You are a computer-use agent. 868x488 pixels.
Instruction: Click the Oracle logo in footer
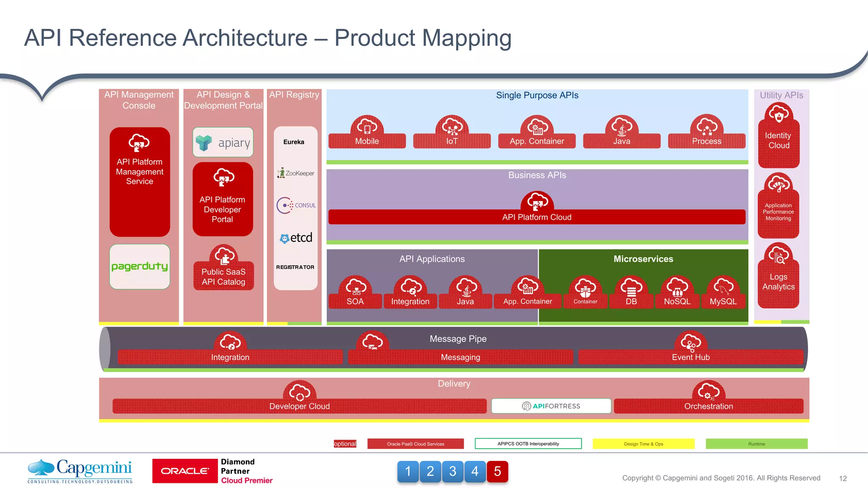185,471
